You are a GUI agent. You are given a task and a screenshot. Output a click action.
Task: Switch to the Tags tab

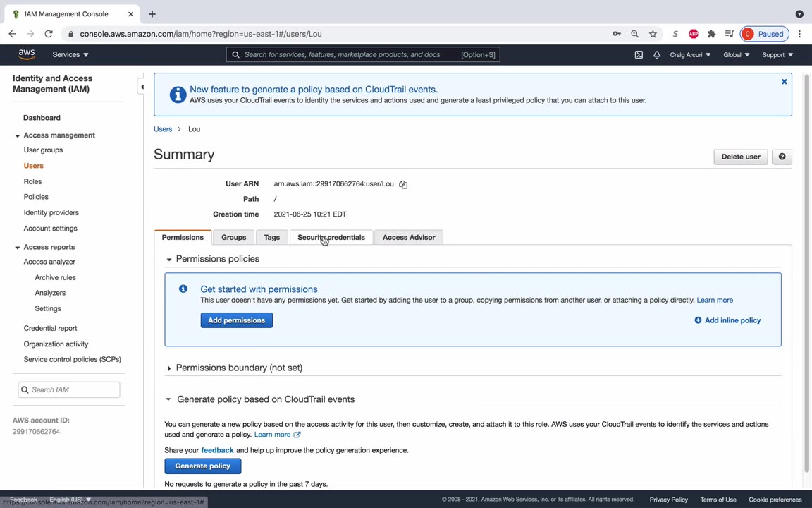[272, 237]
